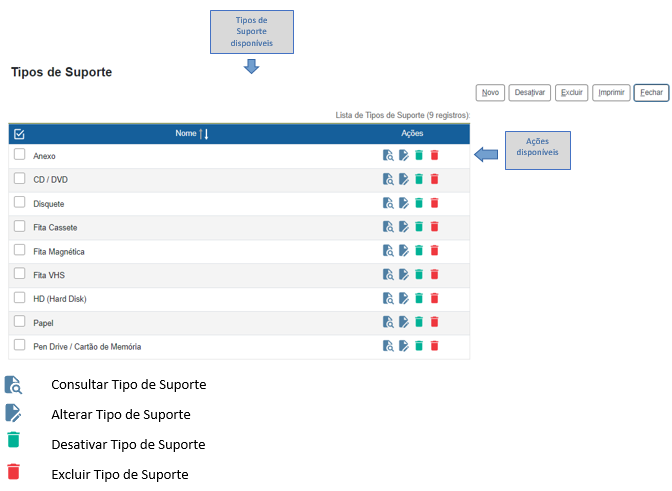Deactivate HD (Hard Disk) using green trash icon
This screenshot has width=672, height=491.
tap(419, 298)
